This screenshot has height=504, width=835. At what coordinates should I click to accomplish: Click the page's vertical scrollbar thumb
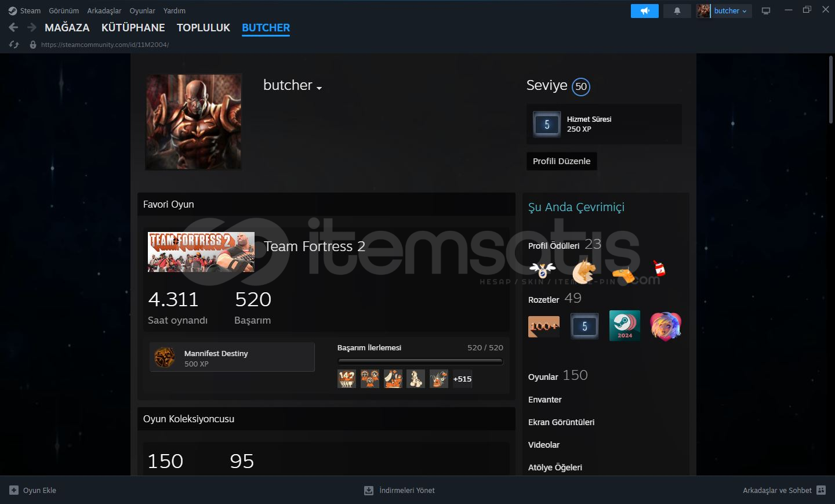pos(830,89)
